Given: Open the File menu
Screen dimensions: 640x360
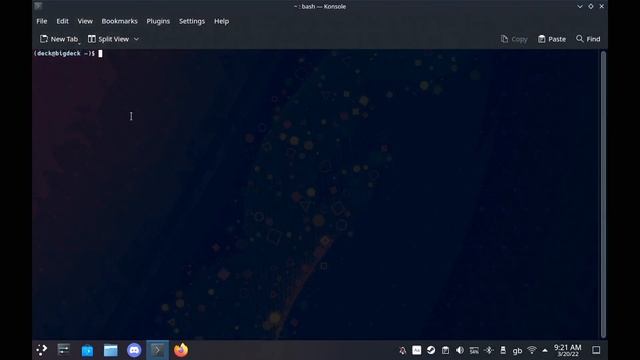Looking at the screenshot, I should (42, 21).
